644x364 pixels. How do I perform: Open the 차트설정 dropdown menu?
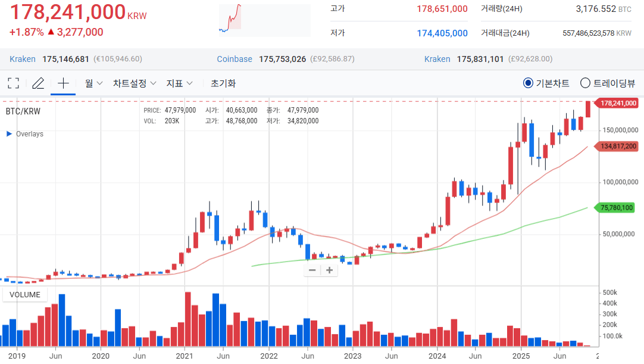point(135,83)
